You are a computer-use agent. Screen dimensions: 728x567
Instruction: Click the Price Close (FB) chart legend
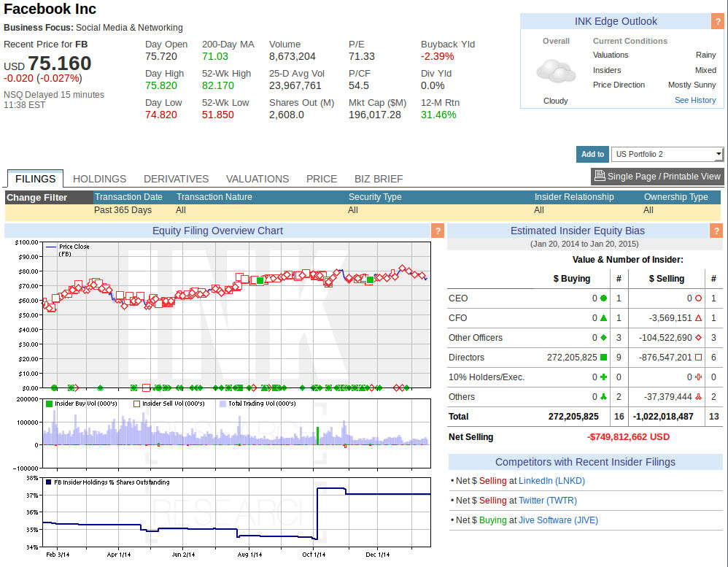67,250
